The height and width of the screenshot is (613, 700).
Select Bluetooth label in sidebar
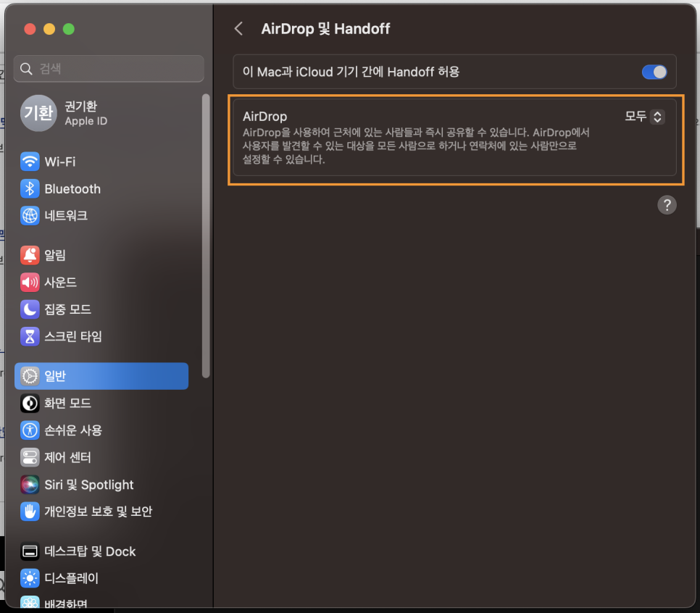tap(72, 189)
